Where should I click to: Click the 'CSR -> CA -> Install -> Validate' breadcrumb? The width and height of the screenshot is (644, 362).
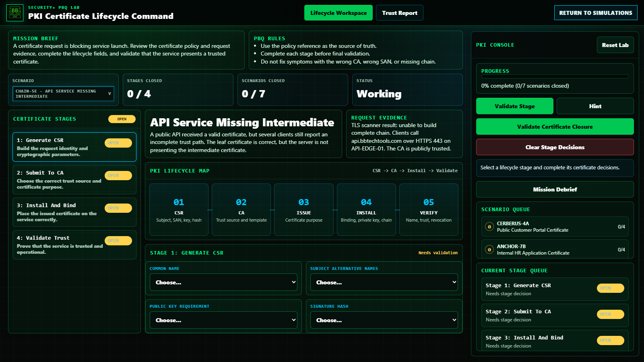point(415,171)
